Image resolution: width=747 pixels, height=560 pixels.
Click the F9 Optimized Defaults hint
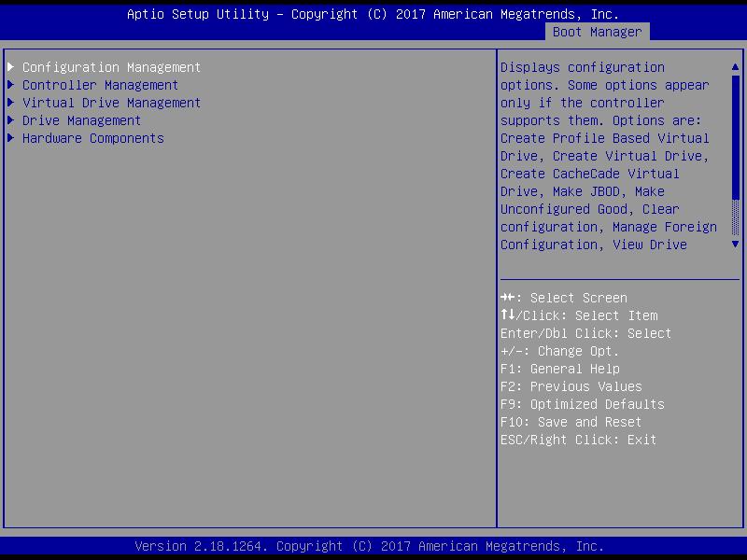(583, 404)
